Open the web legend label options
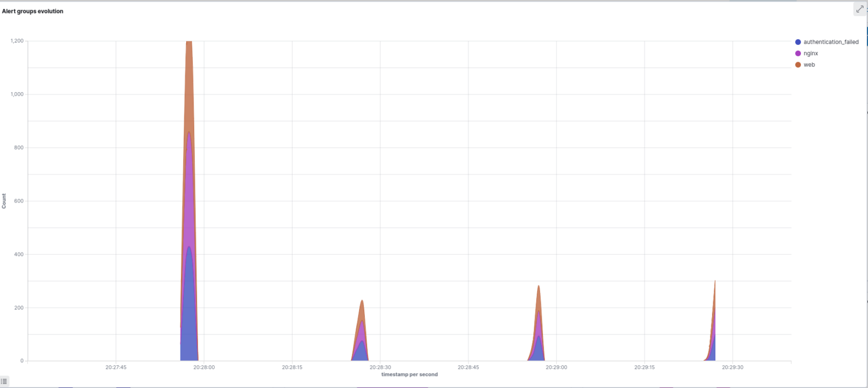This screenshot has width=868, height=388. click(x=809, y=65)
